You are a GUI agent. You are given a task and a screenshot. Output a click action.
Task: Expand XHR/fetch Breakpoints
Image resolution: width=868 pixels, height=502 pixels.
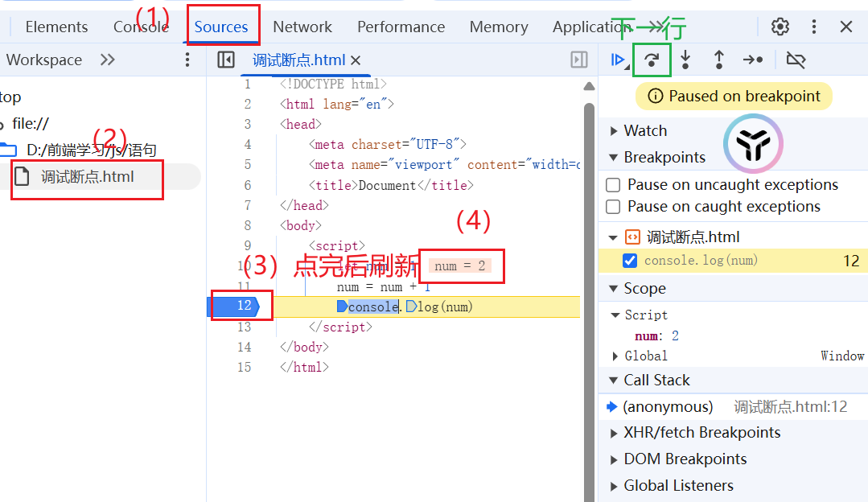613,434
